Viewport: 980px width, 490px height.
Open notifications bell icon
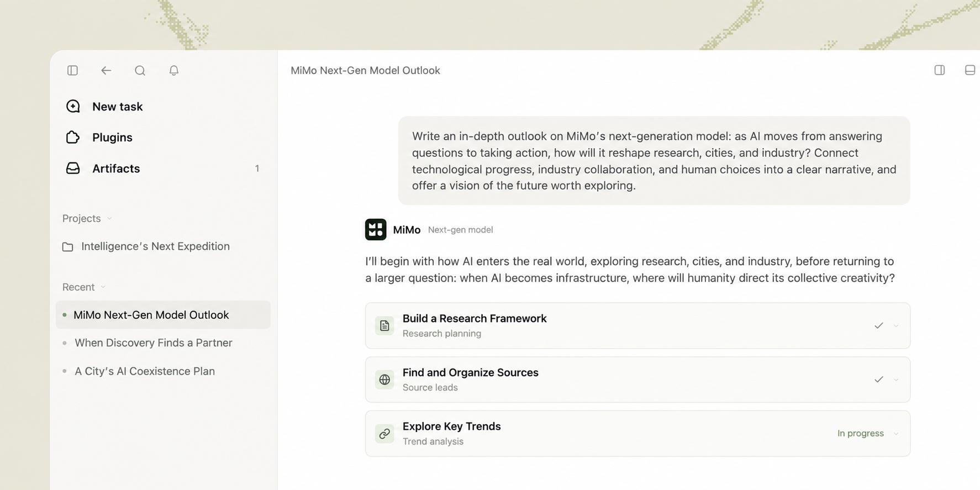tap(174, 70)
